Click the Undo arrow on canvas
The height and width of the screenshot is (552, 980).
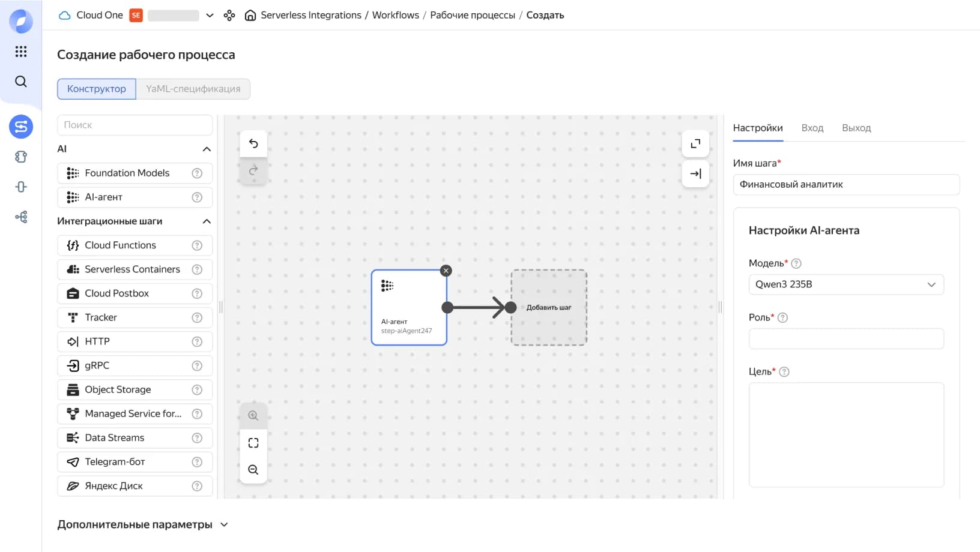(253, 143)
